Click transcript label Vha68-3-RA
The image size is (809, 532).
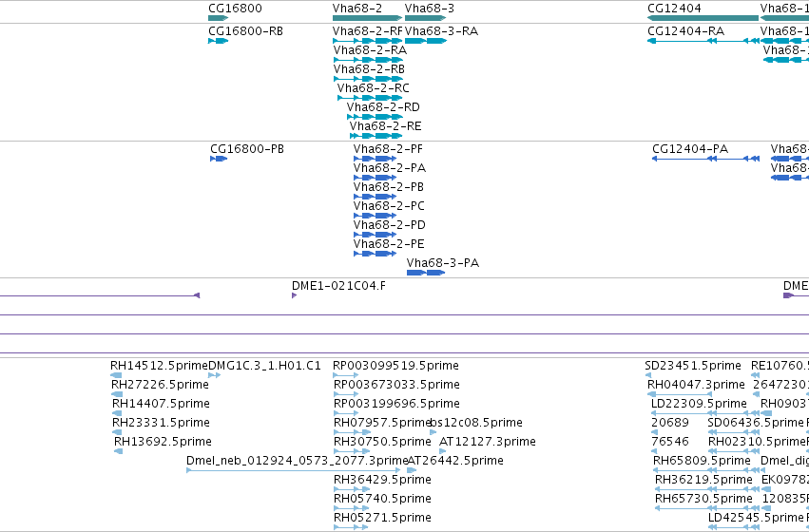pos(441,31)
